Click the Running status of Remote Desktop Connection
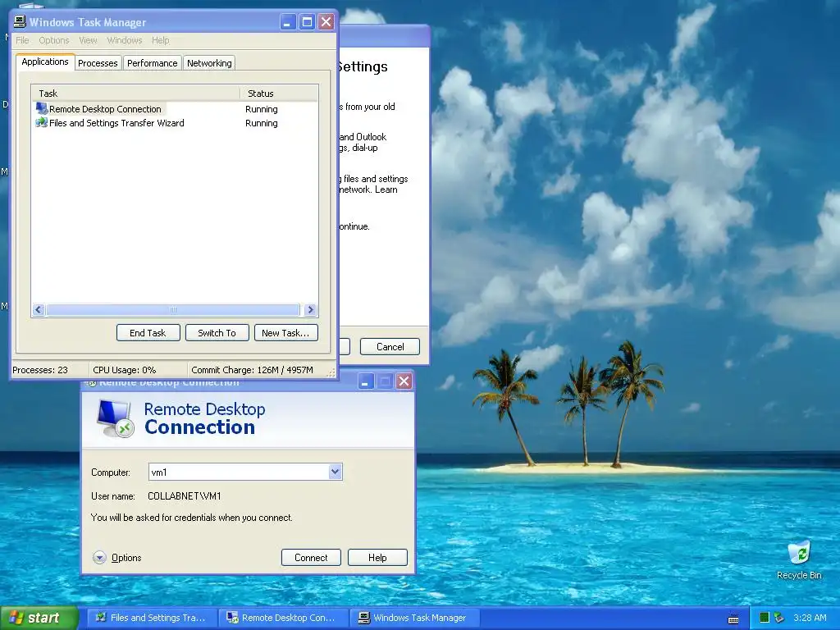The height and width of the screenshot is (630, 840). click(x=262, y=109)
